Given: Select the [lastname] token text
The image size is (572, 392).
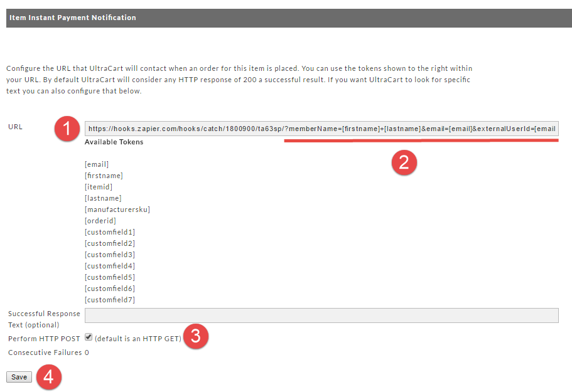Looking at the screenshot, I should pos(103,198).
